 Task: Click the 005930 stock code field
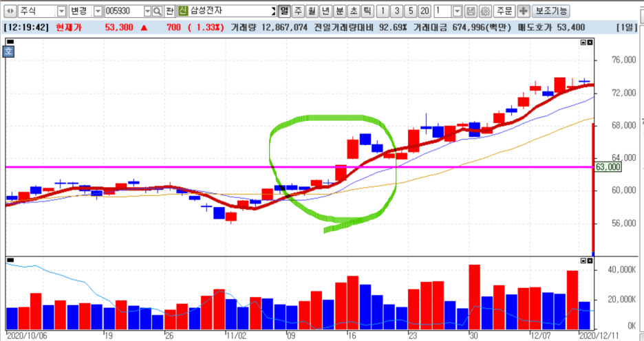click(x=124, y=11)
